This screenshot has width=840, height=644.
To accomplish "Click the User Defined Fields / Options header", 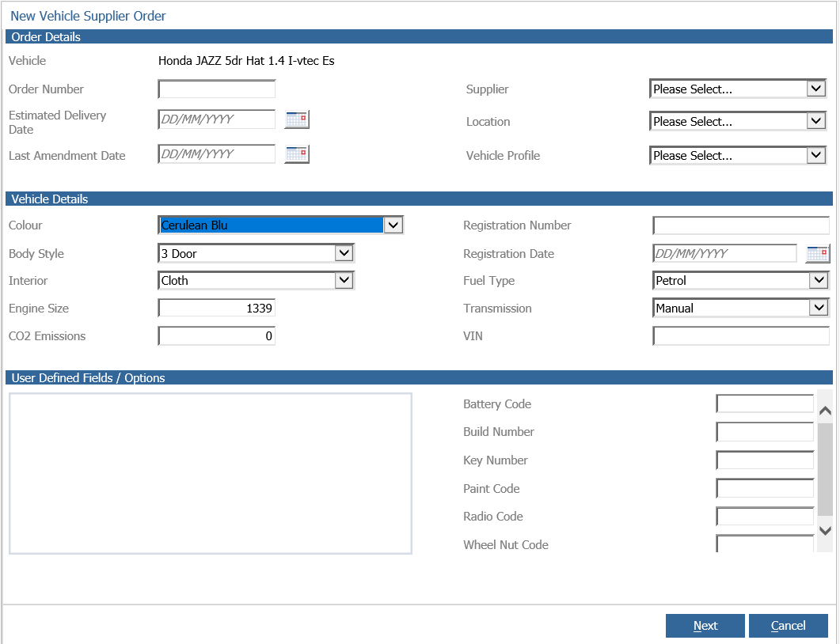I will pyautogui.click(x=419, y=378).
